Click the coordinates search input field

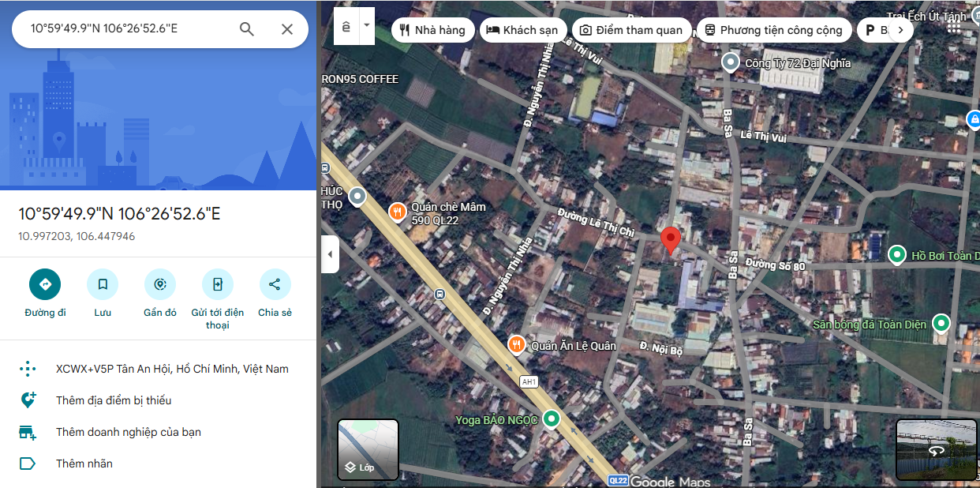[126, 29]
